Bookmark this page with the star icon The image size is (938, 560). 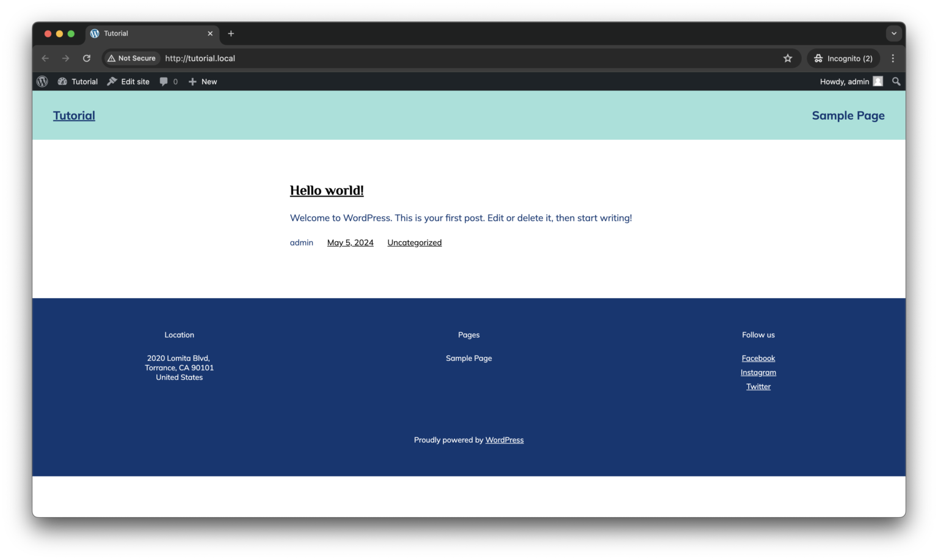[x=788, y=58]
